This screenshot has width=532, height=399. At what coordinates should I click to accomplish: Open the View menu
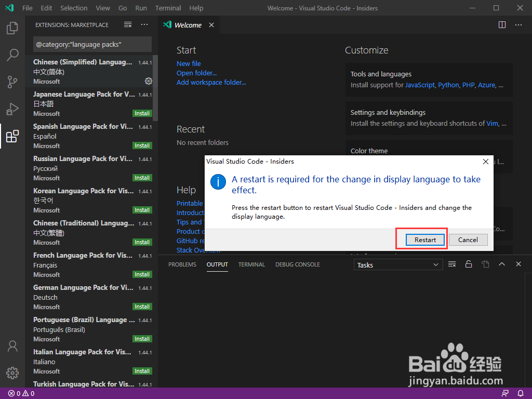tap(103, 8)
